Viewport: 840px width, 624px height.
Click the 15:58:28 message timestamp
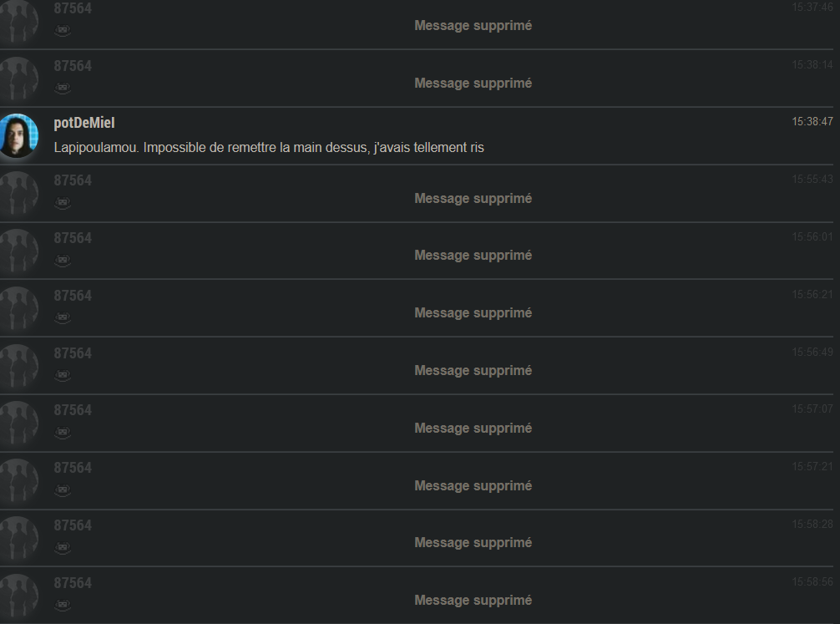[812, 525]
